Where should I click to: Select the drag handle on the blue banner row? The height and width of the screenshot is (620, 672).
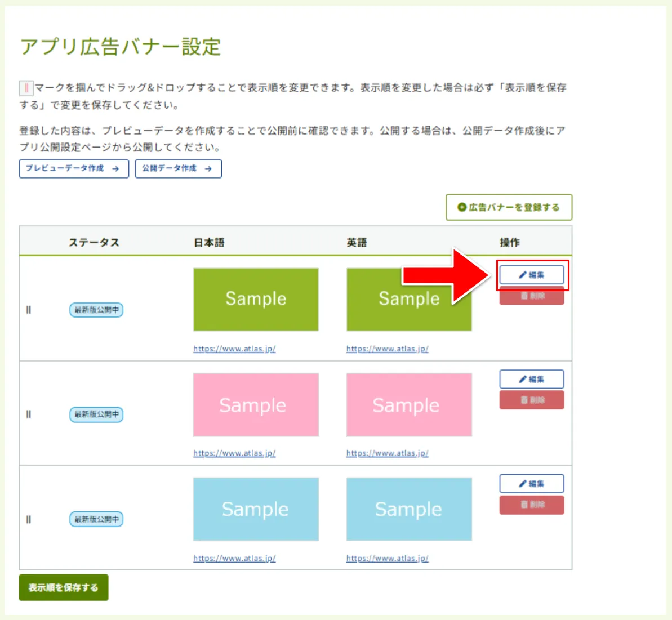coord(29,519)
